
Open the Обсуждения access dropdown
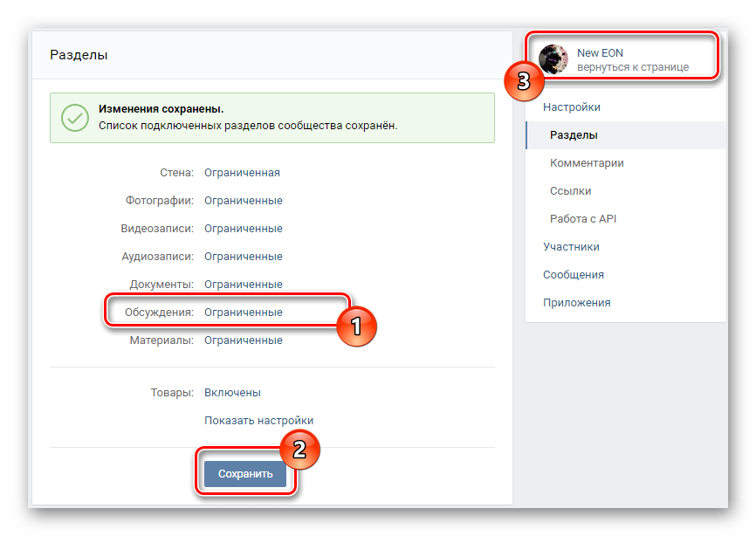point(244,312)
